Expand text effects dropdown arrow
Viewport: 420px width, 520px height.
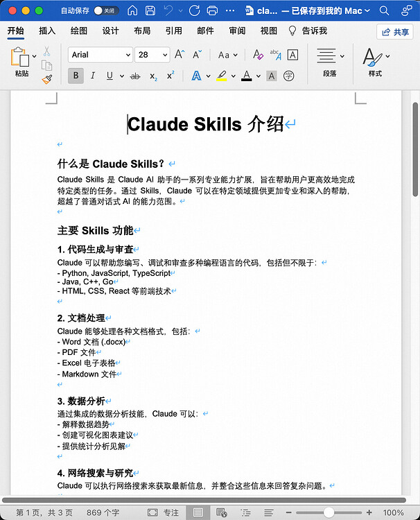(208, 76)
